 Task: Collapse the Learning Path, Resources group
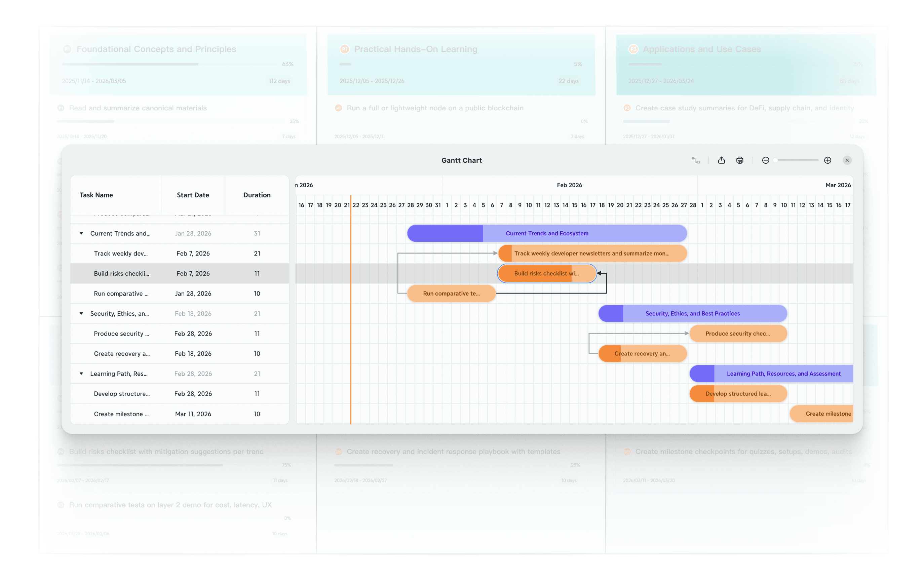point(81,373)
